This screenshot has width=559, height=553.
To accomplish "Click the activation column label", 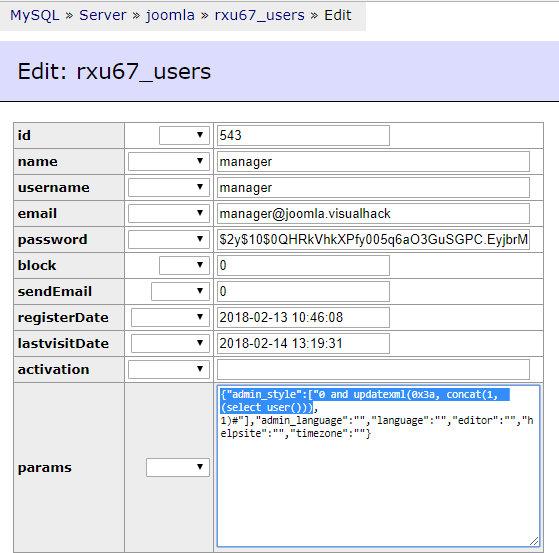I will click(53, 369).
